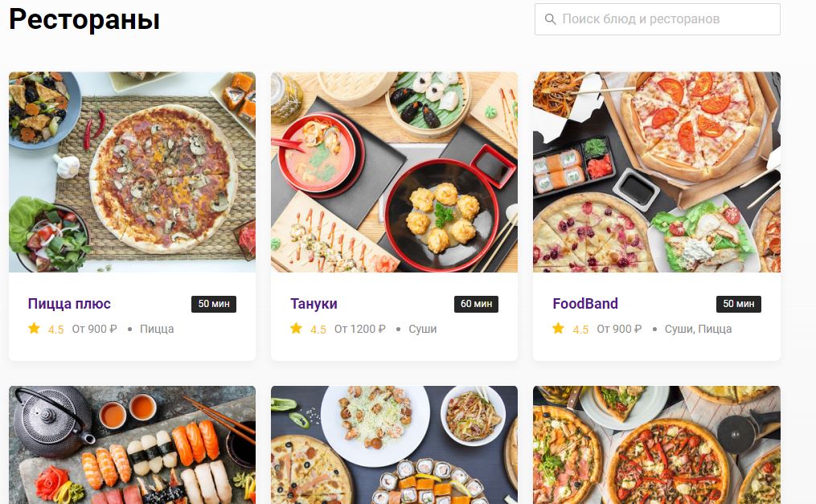Viewport: 816px width, 504px height.
Task: Click the Рестораны page heading
Action: [x=84, y=19]
